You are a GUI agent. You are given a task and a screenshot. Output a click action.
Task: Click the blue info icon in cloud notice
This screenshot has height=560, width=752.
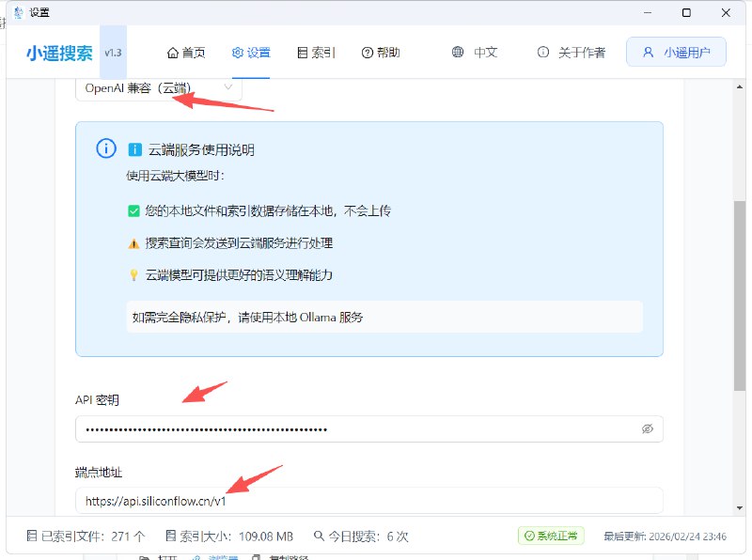tap(104, 148)
